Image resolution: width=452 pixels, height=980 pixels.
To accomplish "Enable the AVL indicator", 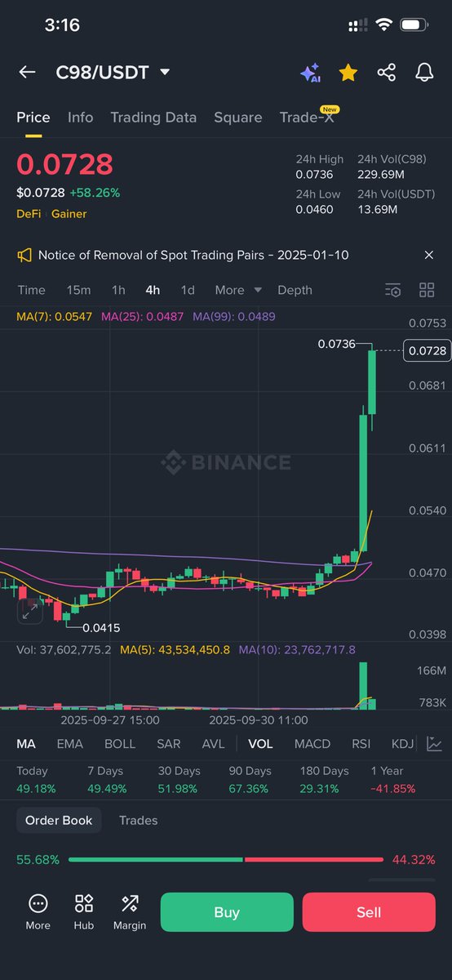I will point(214,744).
